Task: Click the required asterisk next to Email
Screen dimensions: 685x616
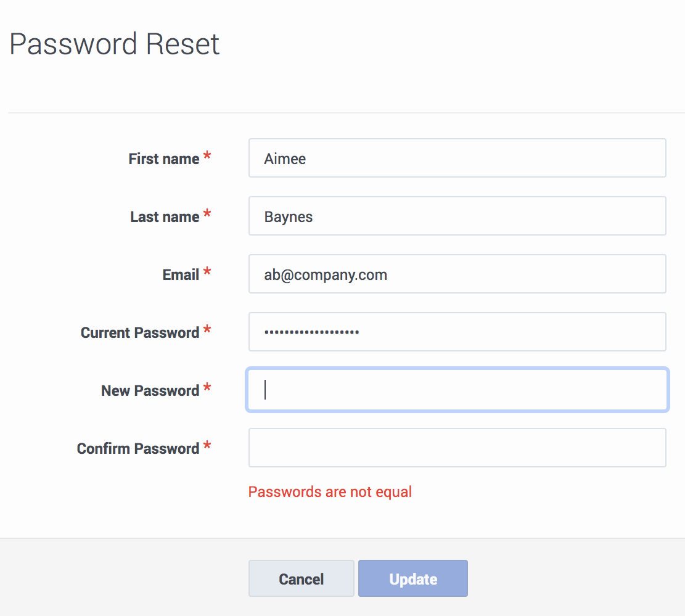Action: 207,272
